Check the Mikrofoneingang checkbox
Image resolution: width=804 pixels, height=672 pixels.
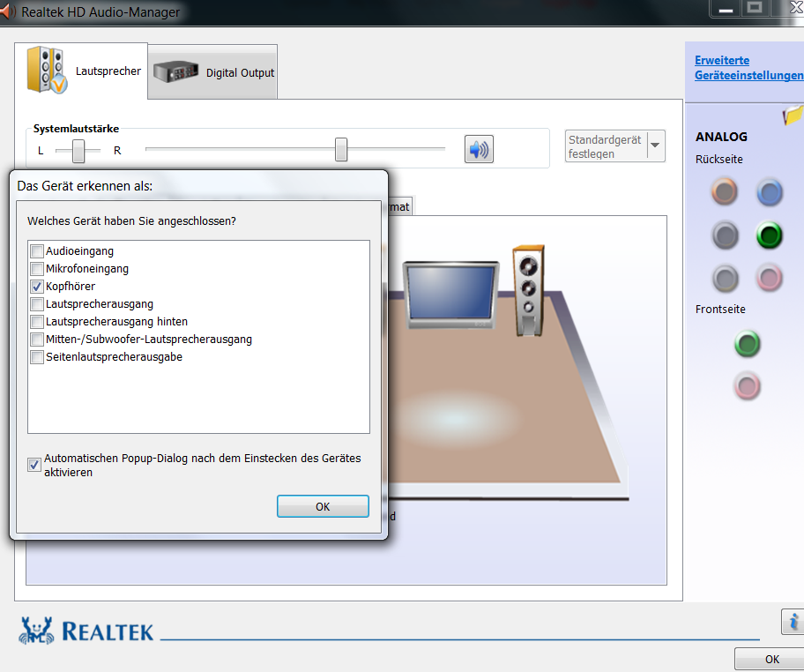coord(37,269)
